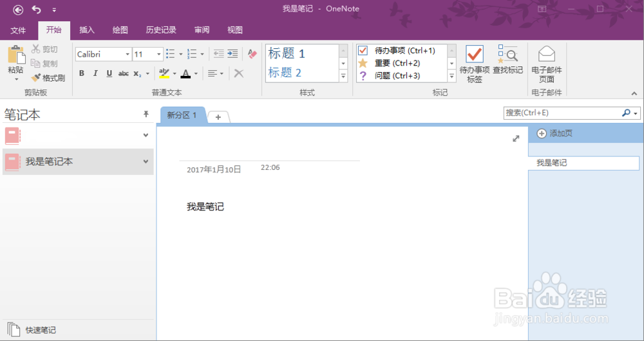Open the font size 11 dropdown
Screen dimensions: 644x341
pos(159,54)
